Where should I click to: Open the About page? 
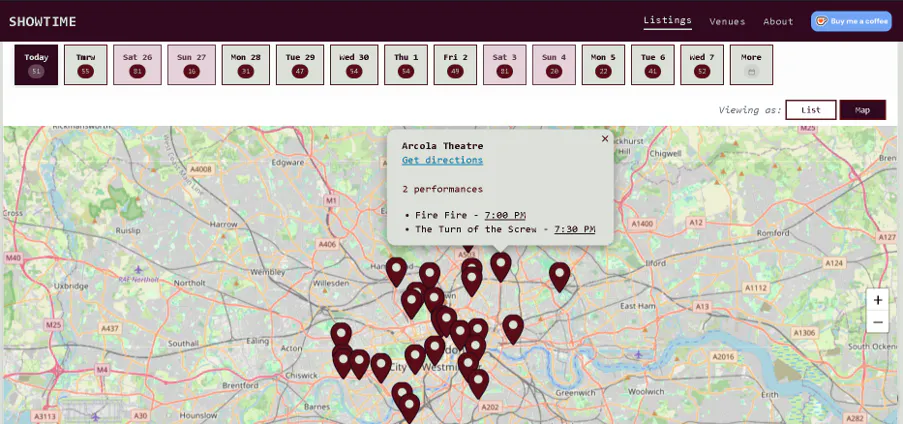[x=778, y=21]
